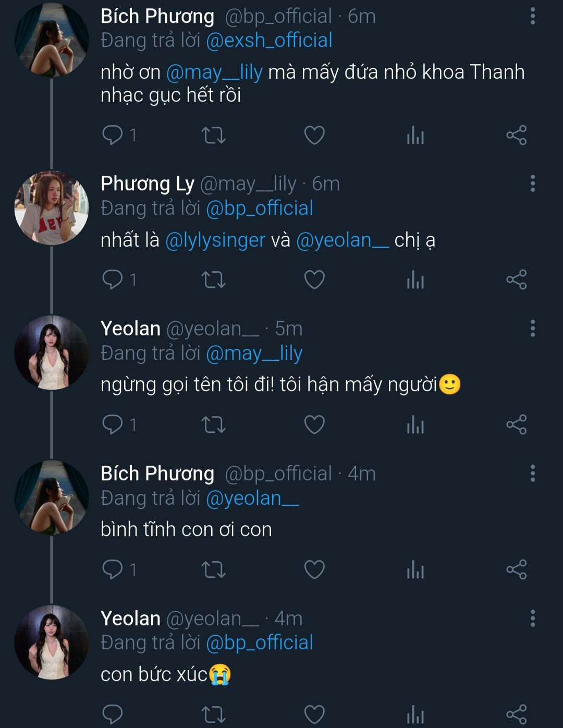Image resolution: width=563 pixels, height=728 pixels.
Task: Retweet Yeolan's 'ngừng gọi tên tôi đi' tweet
Action: (213, 425)
